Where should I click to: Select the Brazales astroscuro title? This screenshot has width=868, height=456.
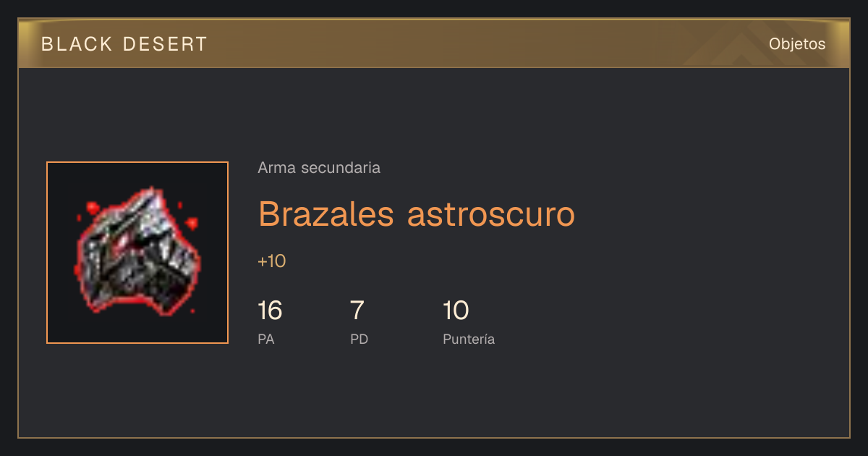(x=417, y=214)
